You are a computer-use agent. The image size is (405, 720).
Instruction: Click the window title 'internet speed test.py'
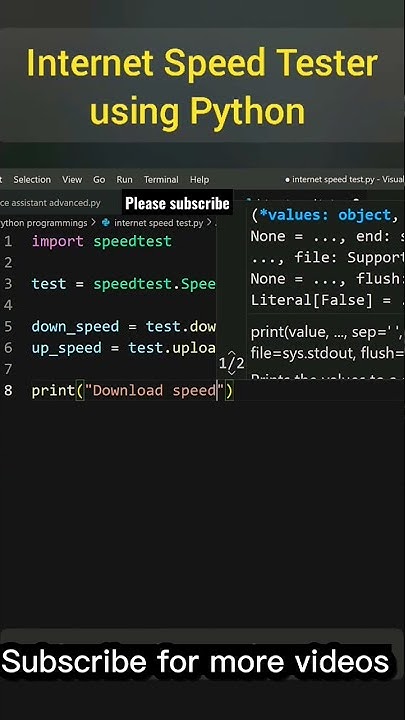point(333,180)
